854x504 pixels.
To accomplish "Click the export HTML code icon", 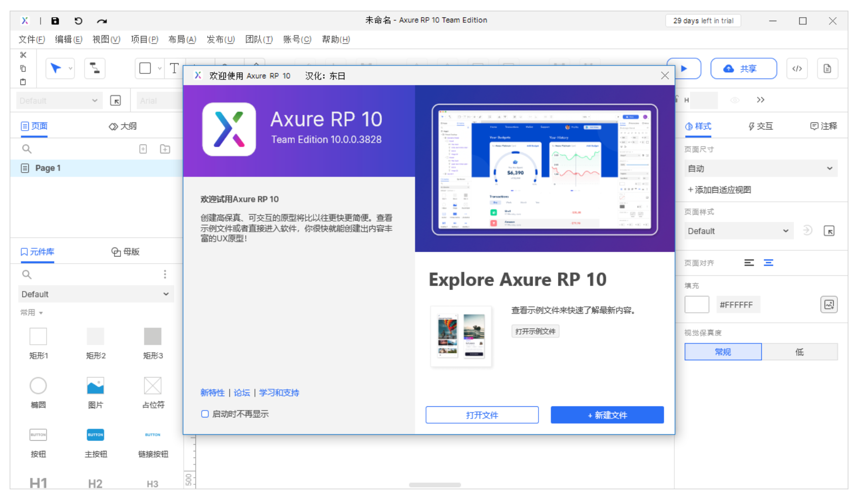I will coord(797,68).
